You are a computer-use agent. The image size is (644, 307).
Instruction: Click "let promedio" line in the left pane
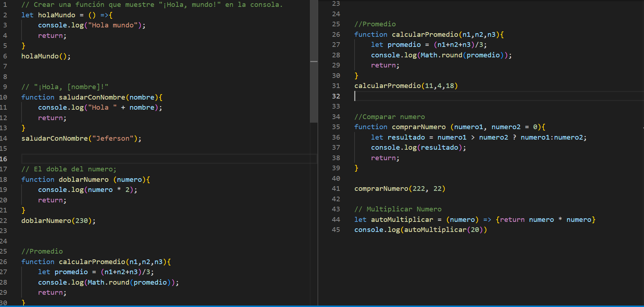(96, 272)
